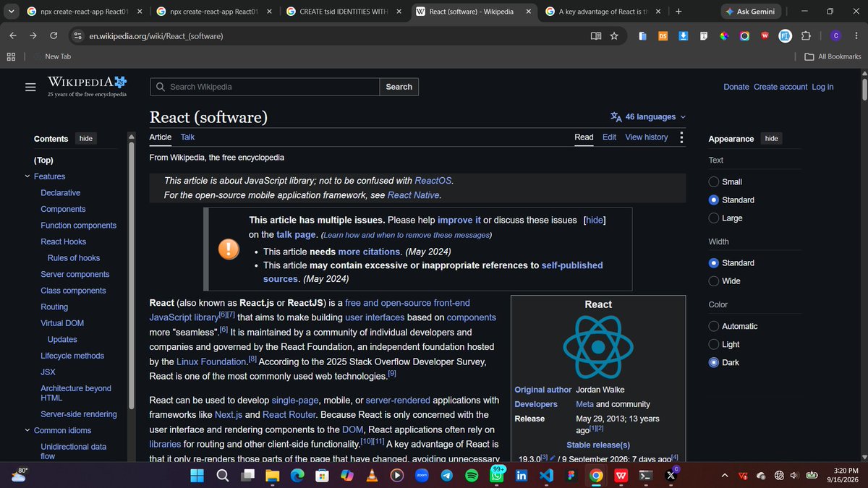Open the Extensions puzzle icon
Screen dimensions: 868x488
[x=807, y=36]
